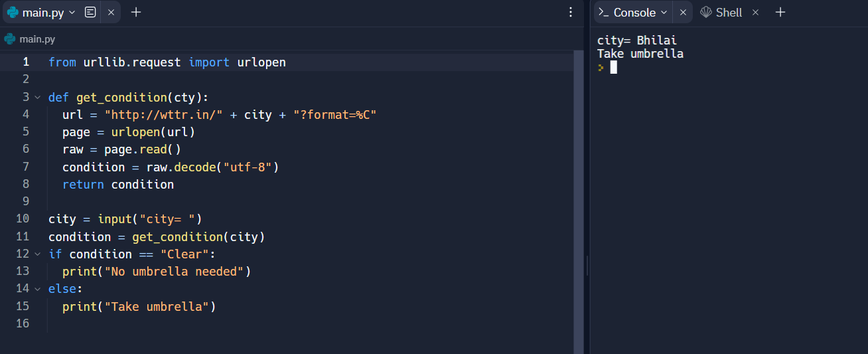Image resolution: width=868 pixels, height=354 pixels.
Task: Open the editor pane three-dot menu
Action: [x=571, y=12]
